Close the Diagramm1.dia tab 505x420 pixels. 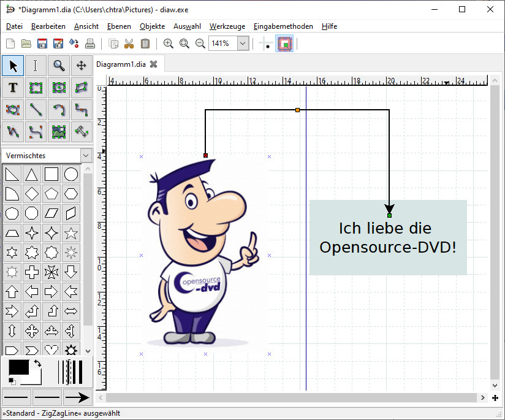tap(154, 64)
